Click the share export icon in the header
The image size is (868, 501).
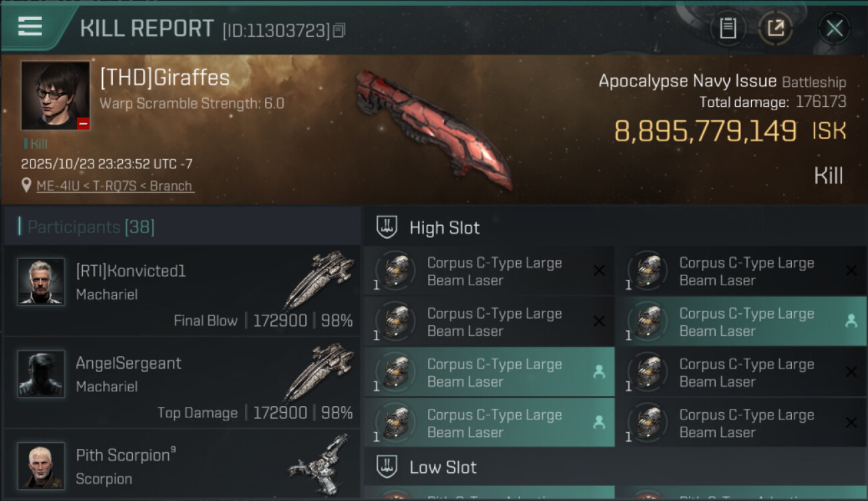(775, 29)
